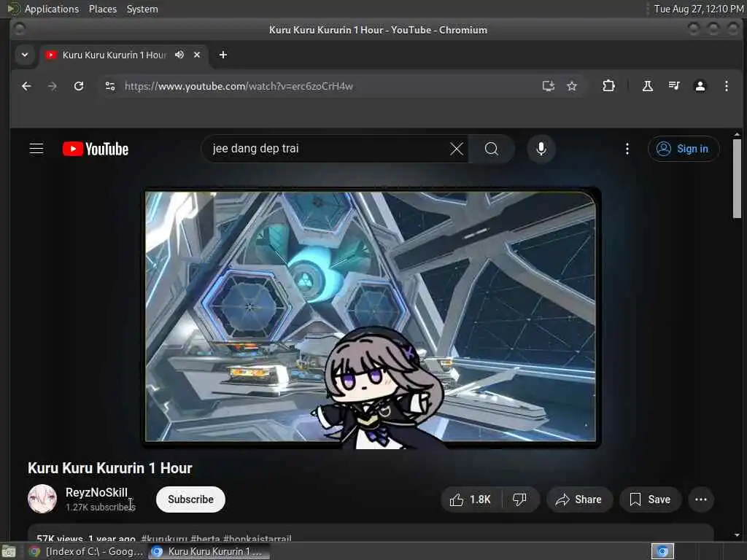Open the Extensions puzzle icon
747x560 pixels.
click(x=608, y=86)
